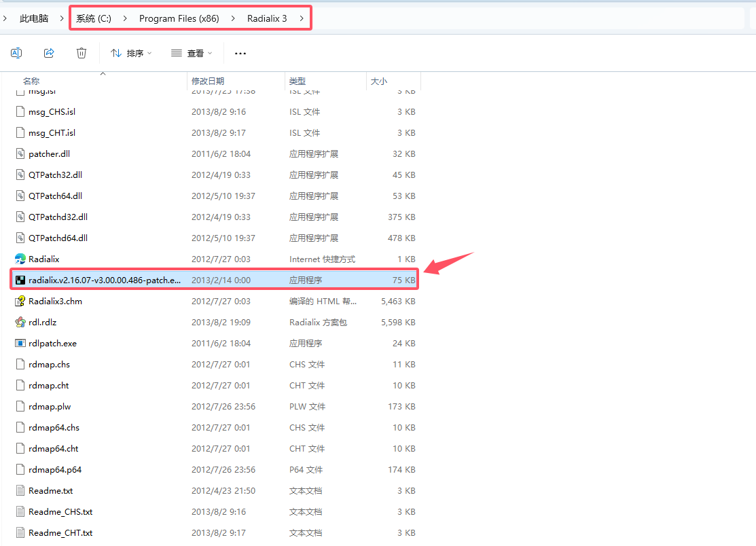Expand chevron after Radialix 3 breadcrumb

click(302, 18)
